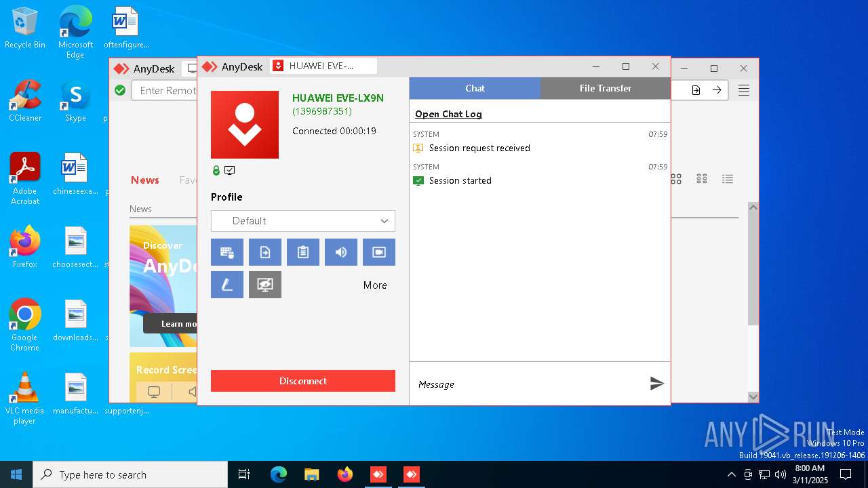Select Skype desktop icon
This screenshot has width=868, height=488.
click(x=75, y=101)
